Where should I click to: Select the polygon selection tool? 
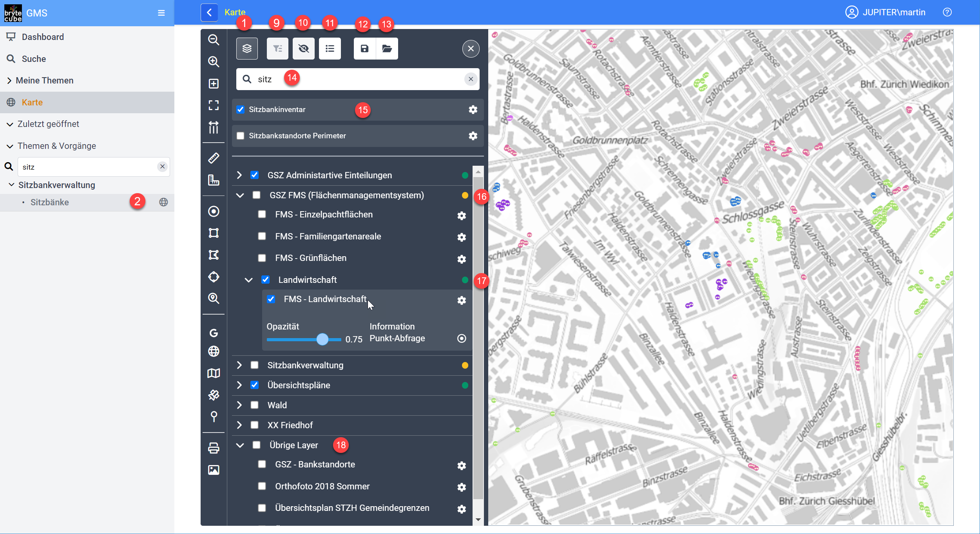pos(214,255)
